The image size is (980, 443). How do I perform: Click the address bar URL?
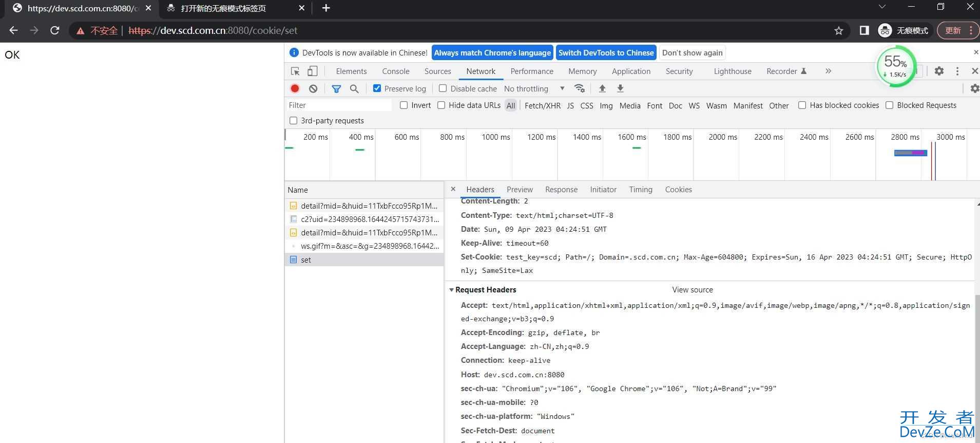pyautogui.click(x=213, y=30)
